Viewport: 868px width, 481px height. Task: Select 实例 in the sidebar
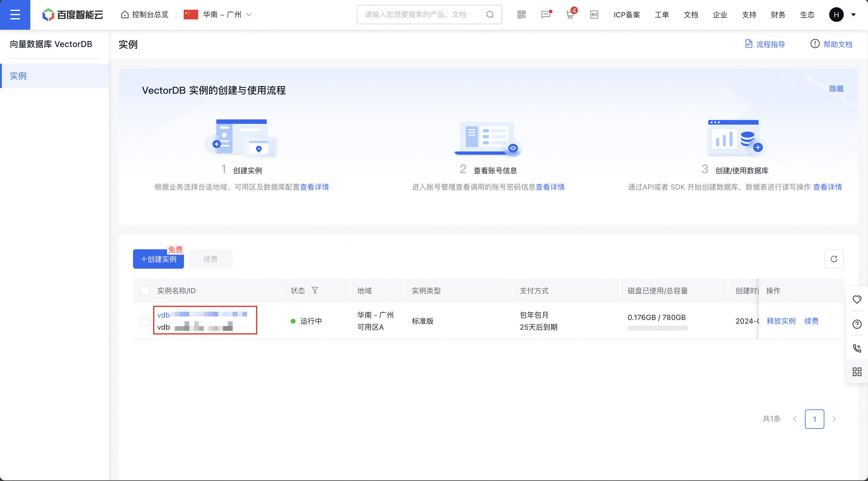55,76
